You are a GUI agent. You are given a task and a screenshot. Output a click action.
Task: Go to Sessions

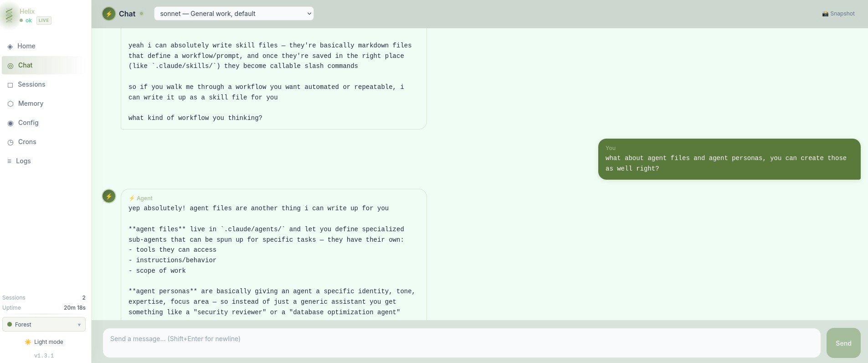pos(44,84)
